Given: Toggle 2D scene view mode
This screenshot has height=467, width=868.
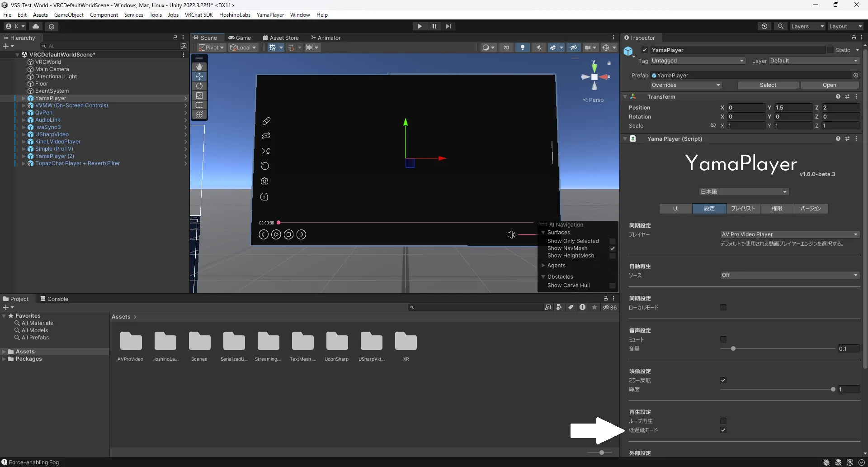Looking at the screenshot, I should tap(506, 48).
